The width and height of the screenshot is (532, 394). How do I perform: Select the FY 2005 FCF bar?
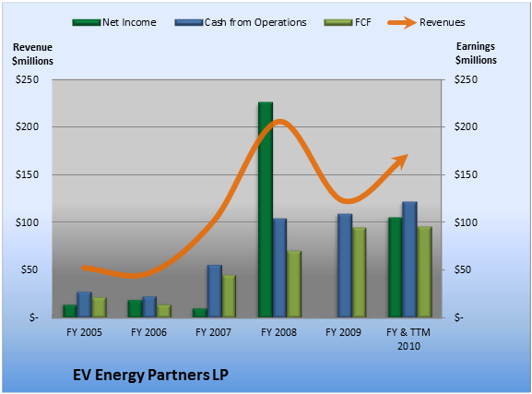99,308
